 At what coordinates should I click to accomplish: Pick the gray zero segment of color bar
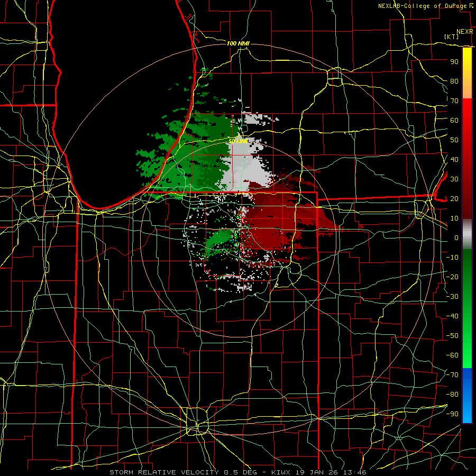click(467, 234)
